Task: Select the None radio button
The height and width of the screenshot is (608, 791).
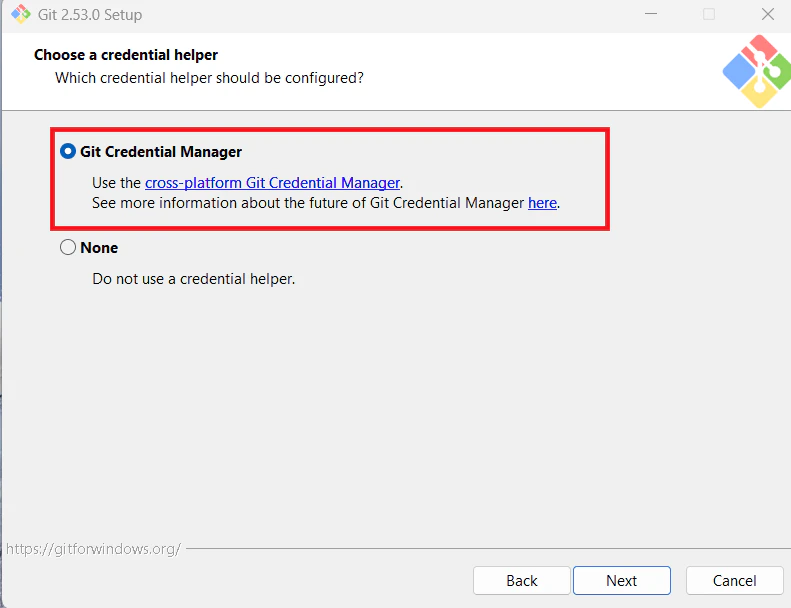Action: coord(68,247)
